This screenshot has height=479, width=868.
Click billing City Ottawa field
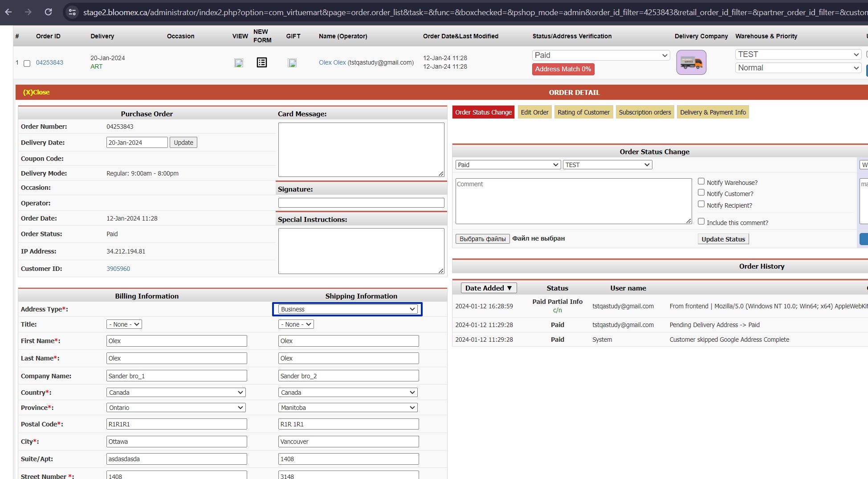(x=177, y=442)
